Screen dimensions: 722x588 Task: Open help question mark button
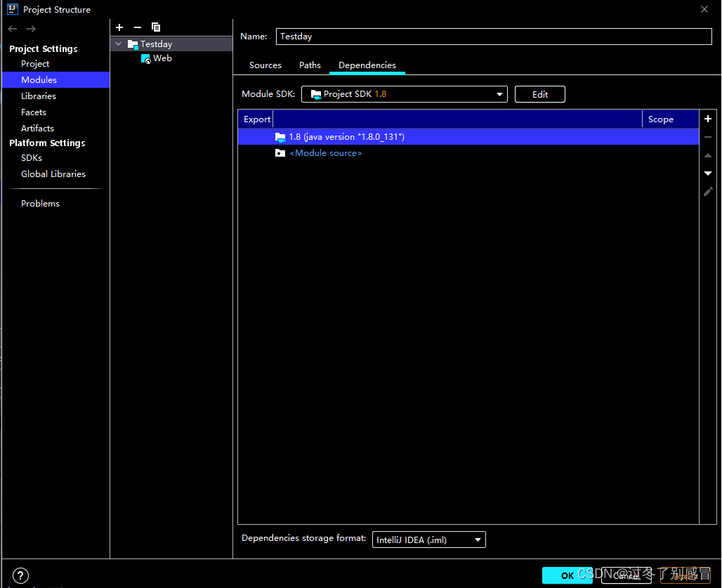(21, 575)
